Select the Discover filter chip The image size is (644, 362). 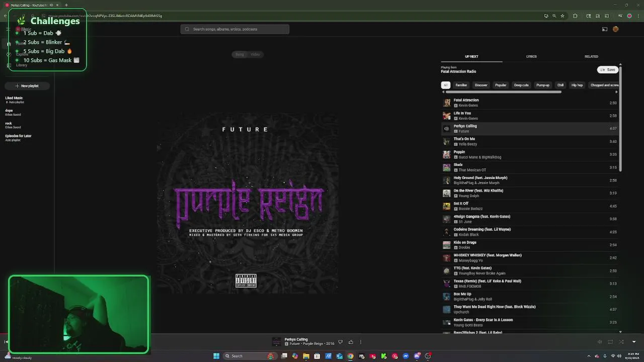(x=481, y=85)
